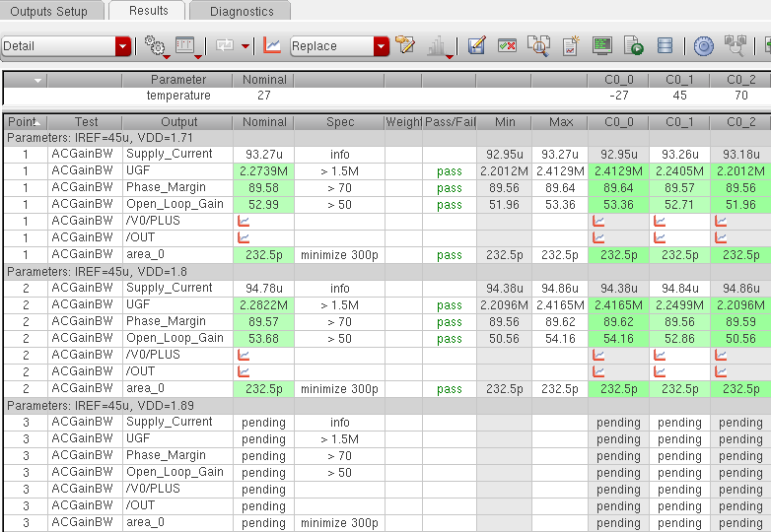The height and width of the screenshot is (532, 771).
Task: Click the blue database stack icon
Action: coord(665,45)
